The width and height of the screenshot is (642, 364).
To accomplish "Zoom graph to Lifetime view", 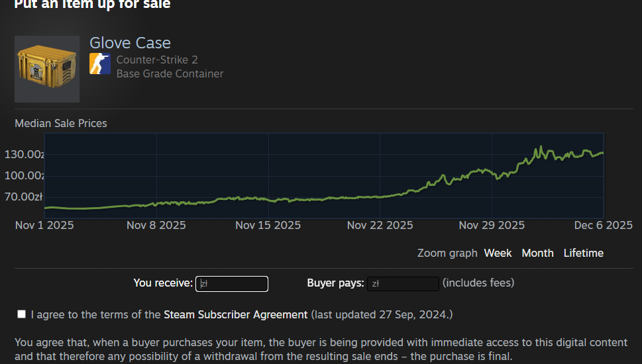I will click(583, 253).
